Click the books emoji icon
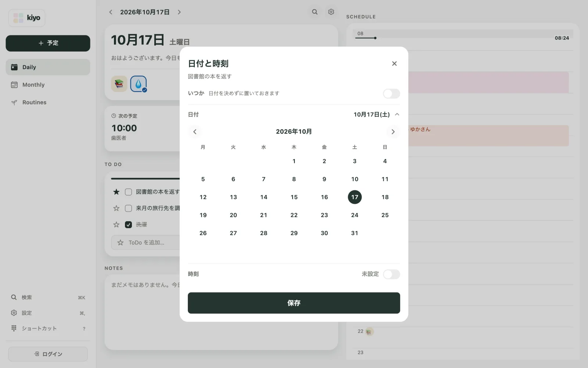The height and width of the screenshot is (368, 588). [x=119, y=84]
